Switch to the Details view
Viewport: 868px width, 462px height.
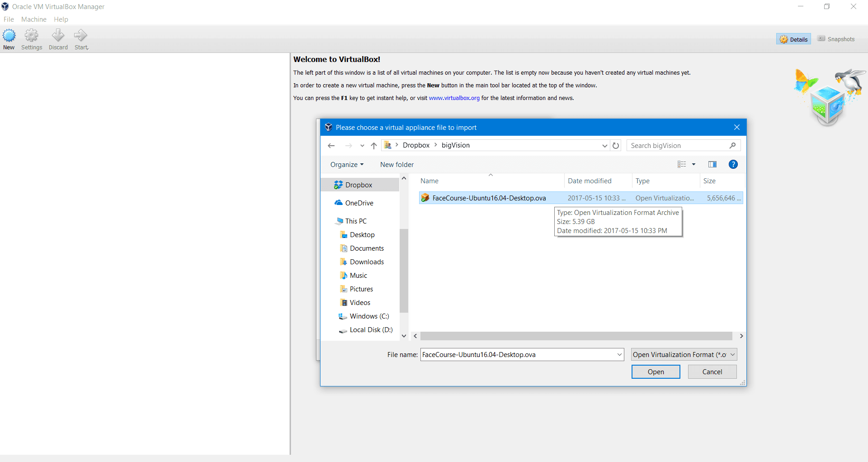pos(793,39)
